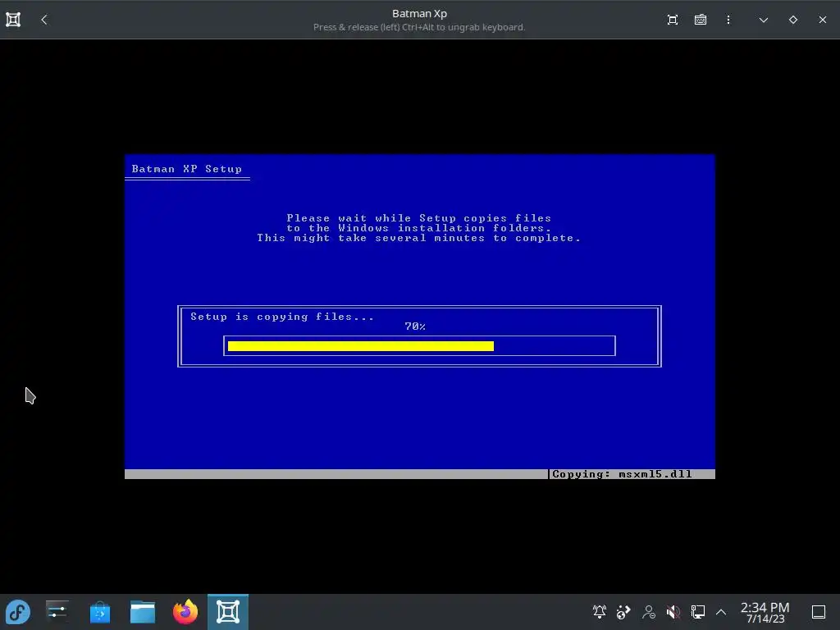
Task: Click the "Setup is copying files..." text
Action: (x=282, y=317)
